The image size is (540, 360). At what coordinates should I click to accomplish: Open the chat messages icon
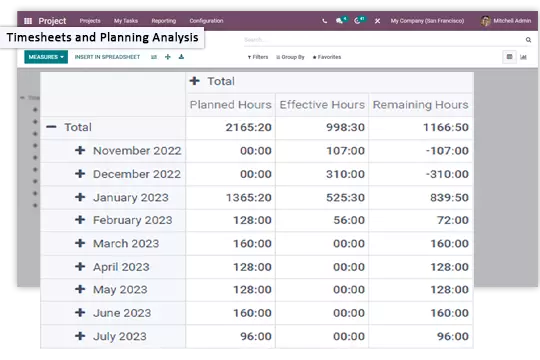coord(340,21)
